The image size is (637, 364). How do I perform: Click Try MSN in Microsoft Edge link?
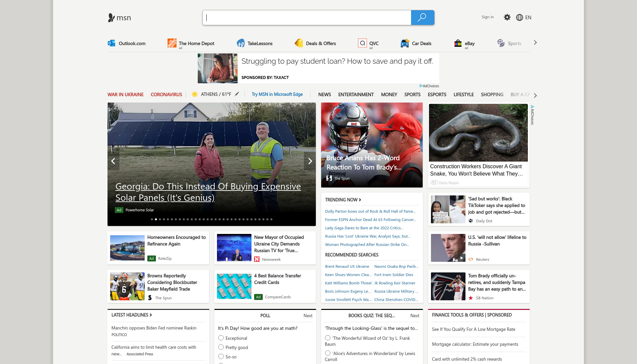277,94
